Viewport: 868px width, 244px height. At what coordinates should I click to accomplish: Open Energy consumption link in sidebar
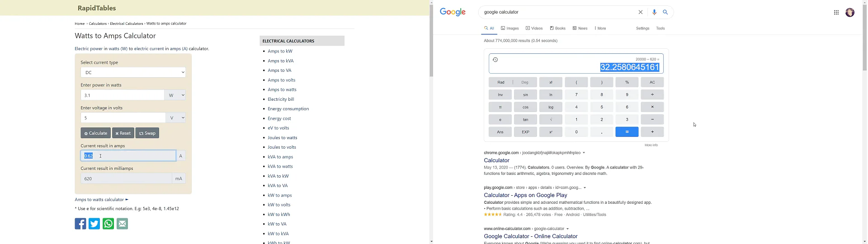(x=288, y=108)
